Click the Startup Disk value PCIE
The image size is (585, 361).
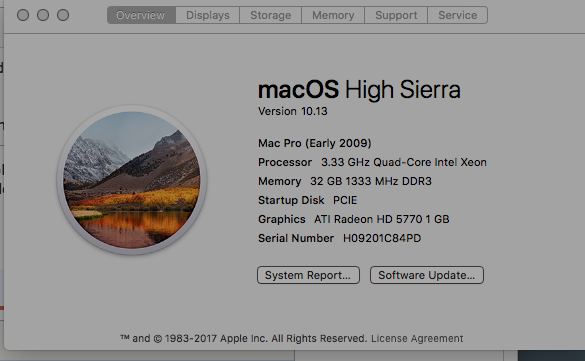coord(345,200)
